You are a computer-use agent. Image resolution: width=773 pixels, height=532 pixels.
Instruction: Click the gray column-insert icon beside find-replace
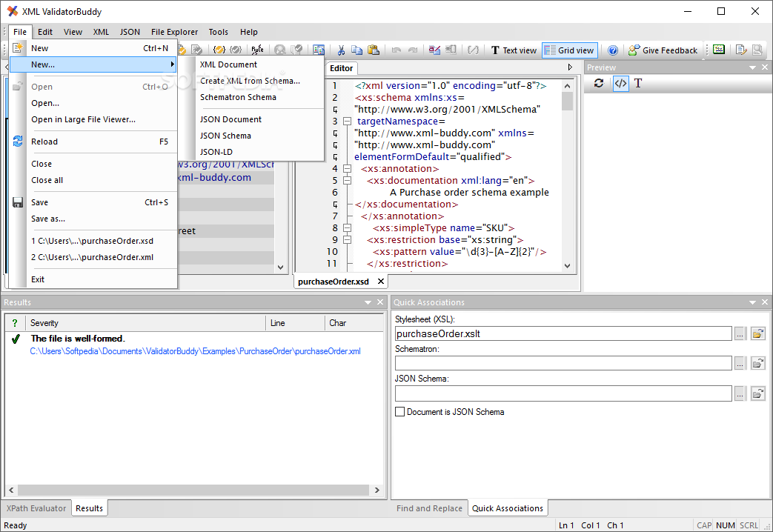click(x=451, y=50)
